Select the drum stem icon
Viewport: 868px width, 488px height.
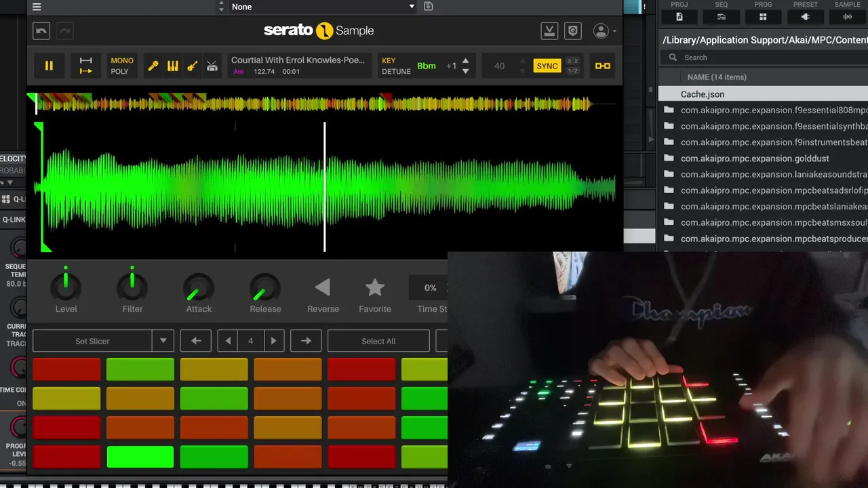click(x=212, y=66)
